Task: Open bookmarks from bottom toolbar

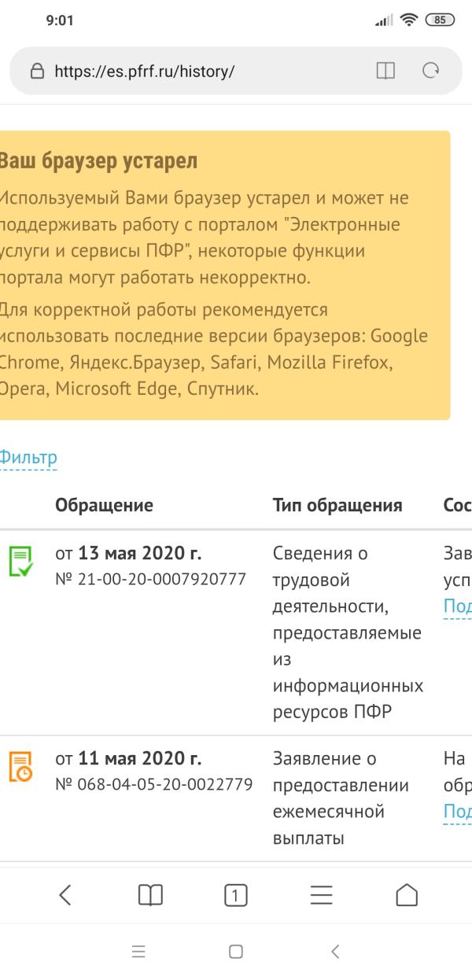Action: 150,894
